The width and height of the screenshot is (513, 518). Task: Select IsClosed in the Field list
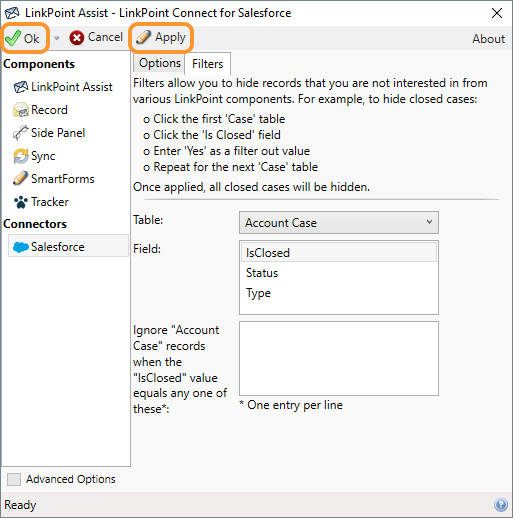339,252
